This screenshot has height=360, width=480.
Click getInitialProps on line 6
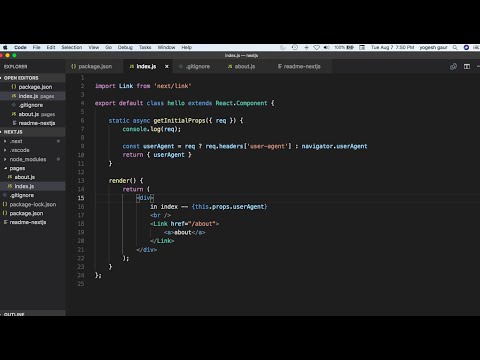point(179,120)
